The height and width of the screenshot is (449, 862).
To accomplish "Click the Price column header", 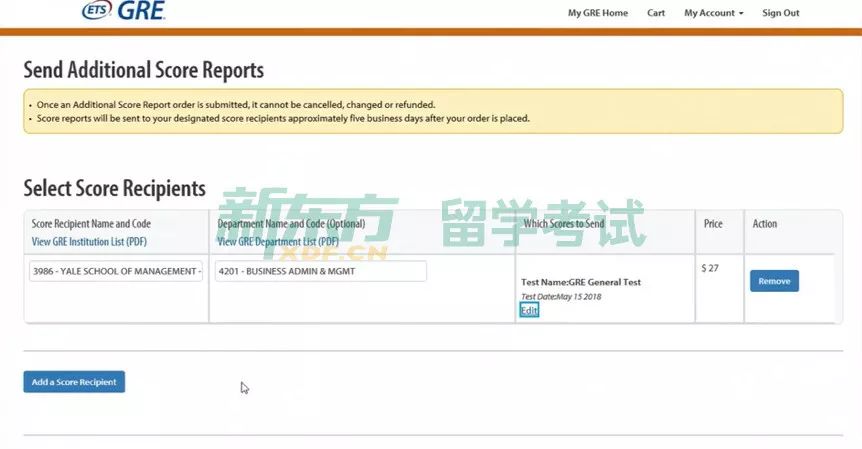I will 713,224.
